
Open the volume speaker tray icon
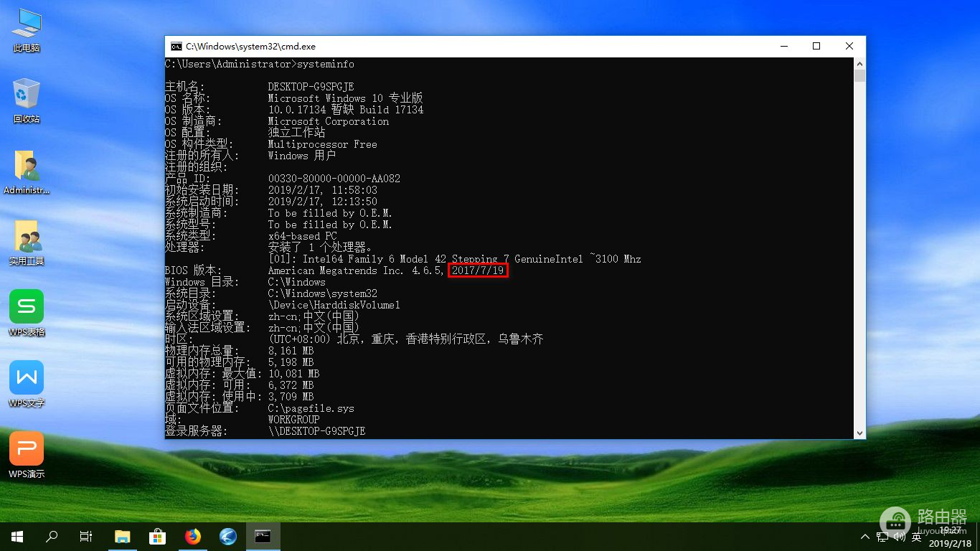tap(900, 537)
